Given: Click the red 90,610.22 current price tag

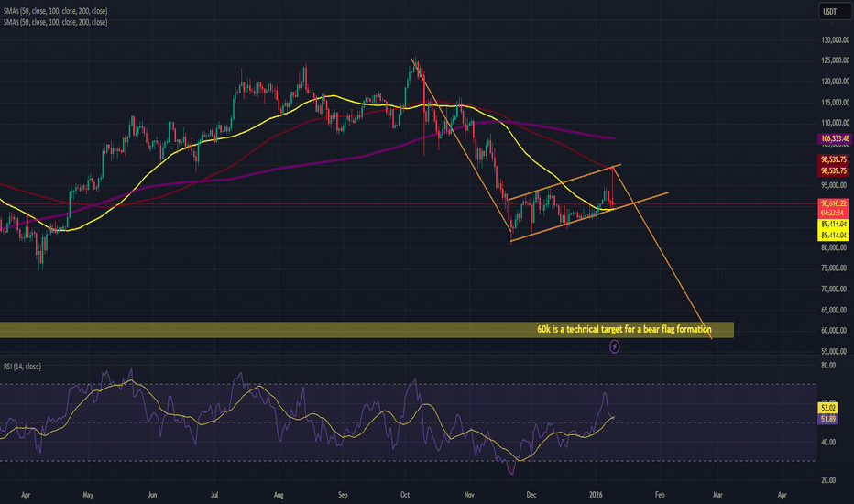Looking at the screenshot, I should (x=833, y=203).
